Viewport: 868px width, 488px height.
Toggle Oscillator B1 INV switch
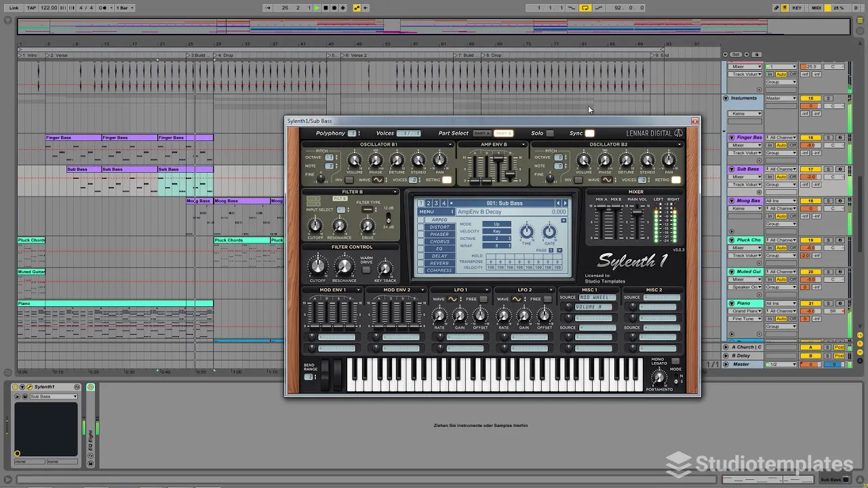click(349, 180)
